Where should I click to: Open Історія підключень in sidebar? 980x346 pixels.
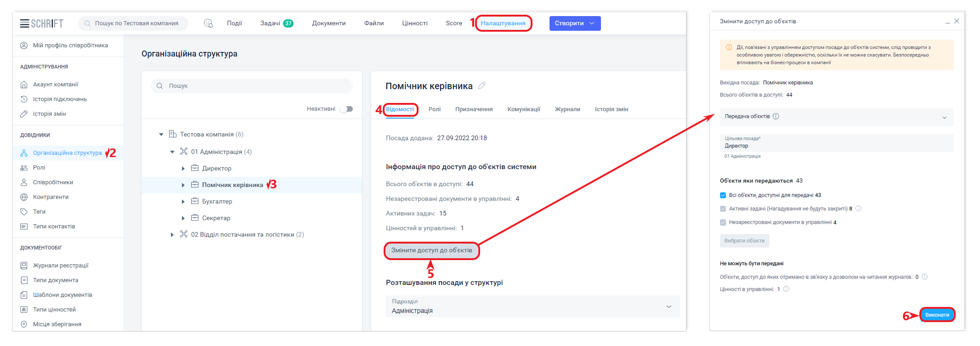click(60, 99)
